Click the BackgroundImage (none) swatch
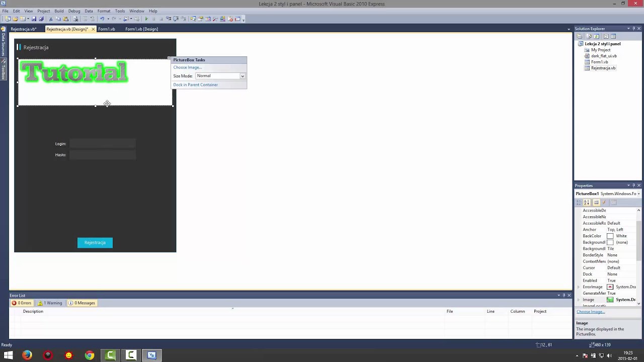Screen dimensions: 644x362 pyautogui.click(x=610, y=242)
